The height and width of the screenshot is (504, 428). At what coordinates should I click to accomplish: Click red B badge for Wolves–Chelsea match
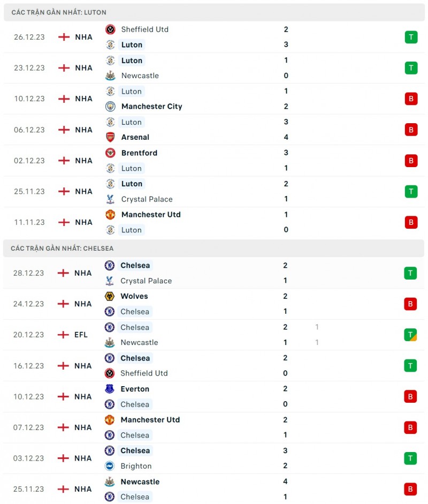point(410,304)
